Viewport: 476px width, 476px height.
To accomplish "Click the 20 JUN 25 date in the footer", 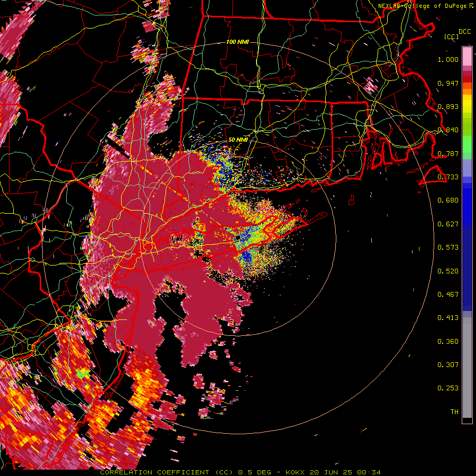I will pyautogui.click(x=331, y=472).
